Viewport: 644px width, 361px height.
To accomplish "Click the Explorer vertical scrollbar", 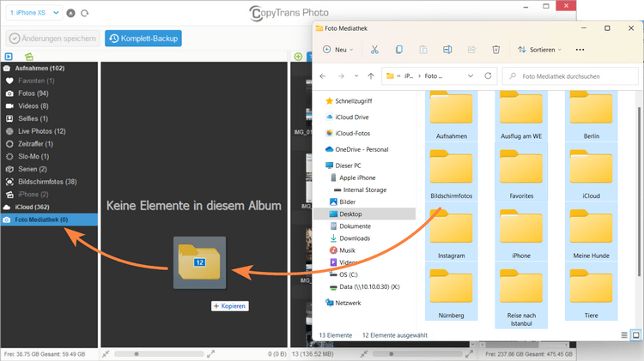I will [x=638, y=191].
